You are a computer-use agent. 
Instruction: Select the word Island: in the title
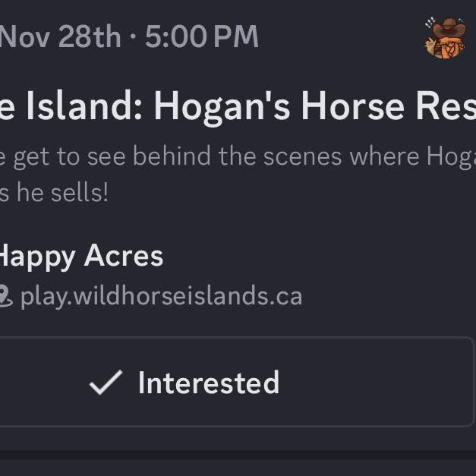point(84,106)
